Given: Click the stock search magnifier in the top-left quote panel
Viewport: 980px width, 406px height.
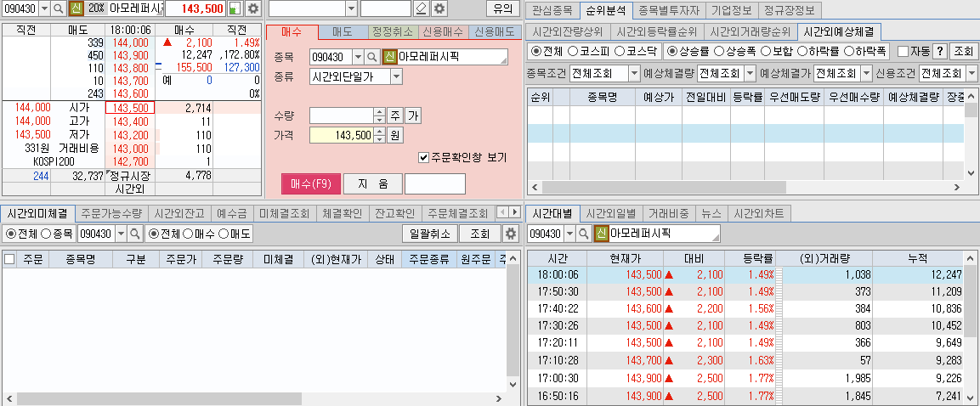Looking at the screenshot, I should (58, 8).
